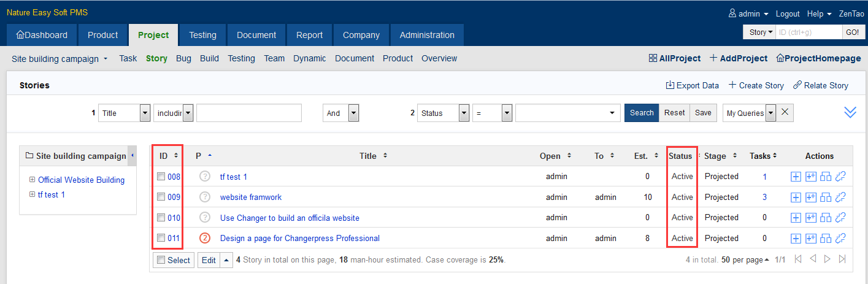Open the Site building campaign project dropdown
Image resolution: width=868 pixels, height=284 pixels.
coord(60,59)
